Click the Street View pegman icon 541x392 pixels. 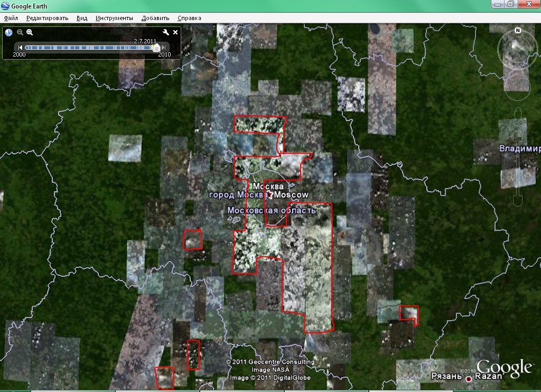[x=518, y=113]
